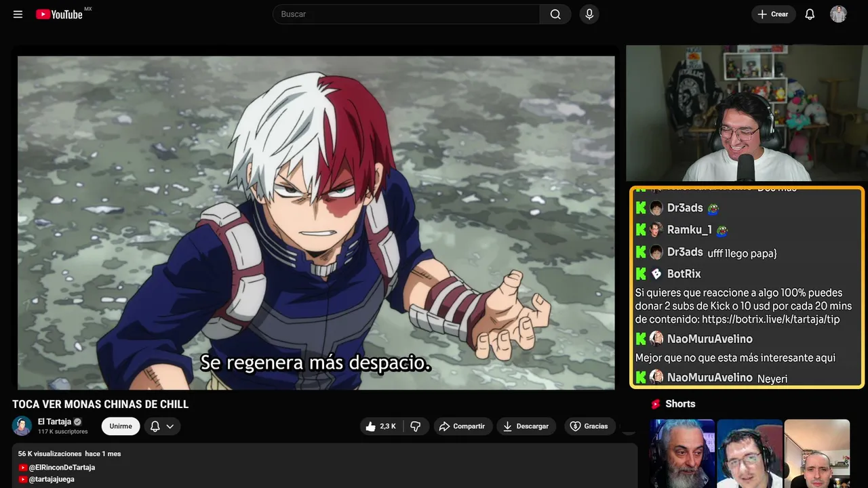
Task: Open the middle Short with headset man
Action: pos(749,453)
